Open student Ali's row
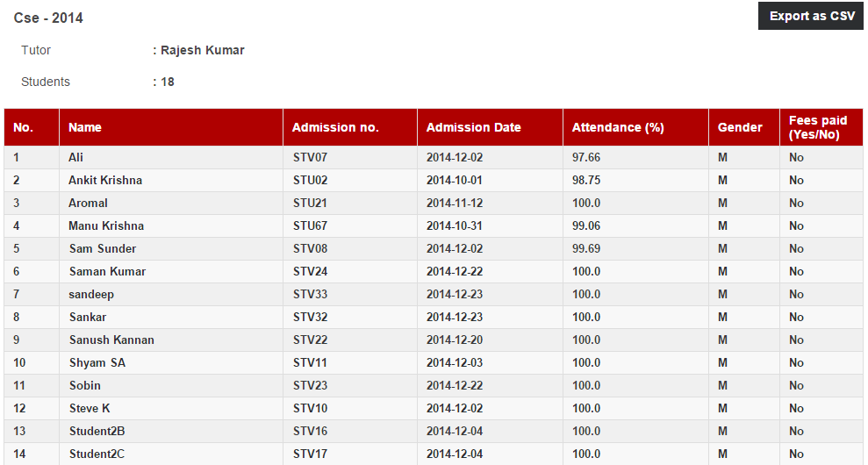This screenshot has width=868, height=465. [434, 157]
